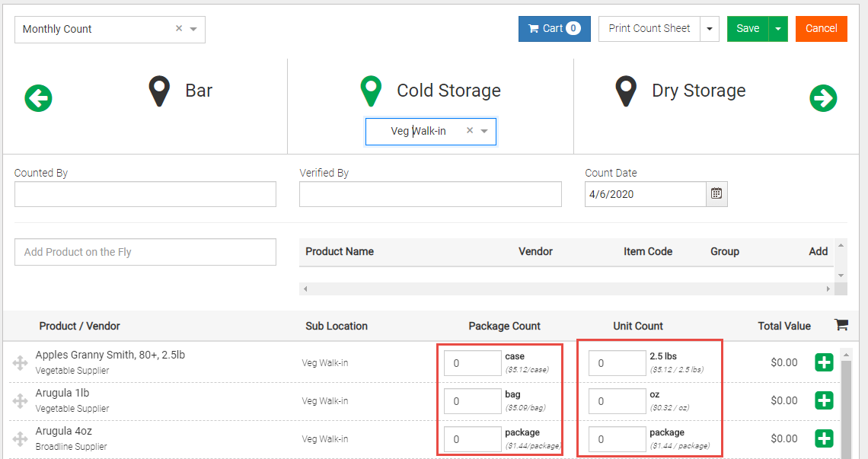Click the Counted By input field

(x=145, y=194)
